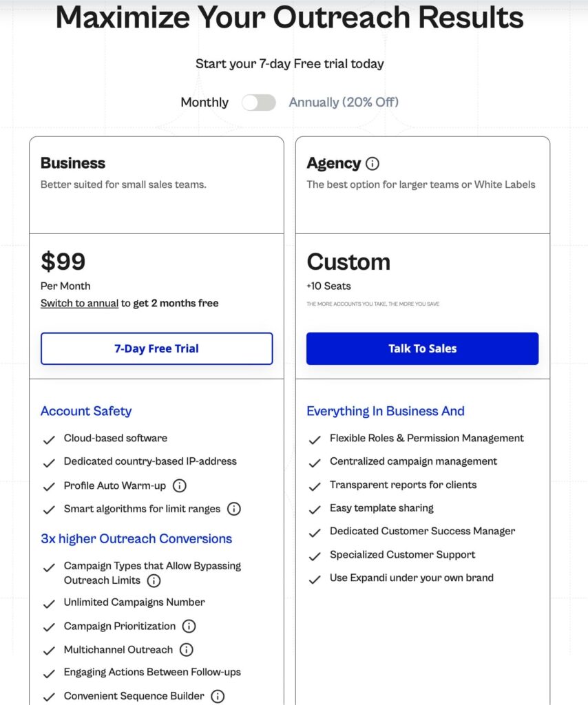
Task: Click info icon for Convenient Sequence Builder
Action: pos(218,696)
